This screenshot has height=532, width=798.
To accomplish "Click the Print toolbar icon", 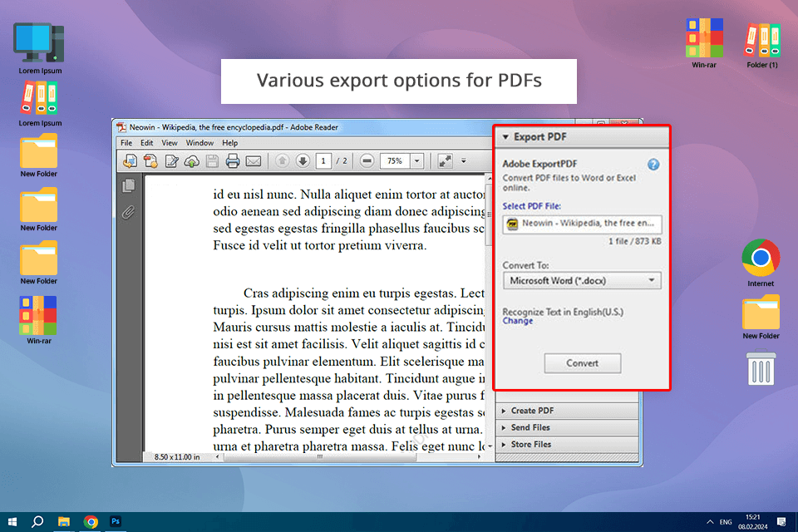I will tap(233, 161).
